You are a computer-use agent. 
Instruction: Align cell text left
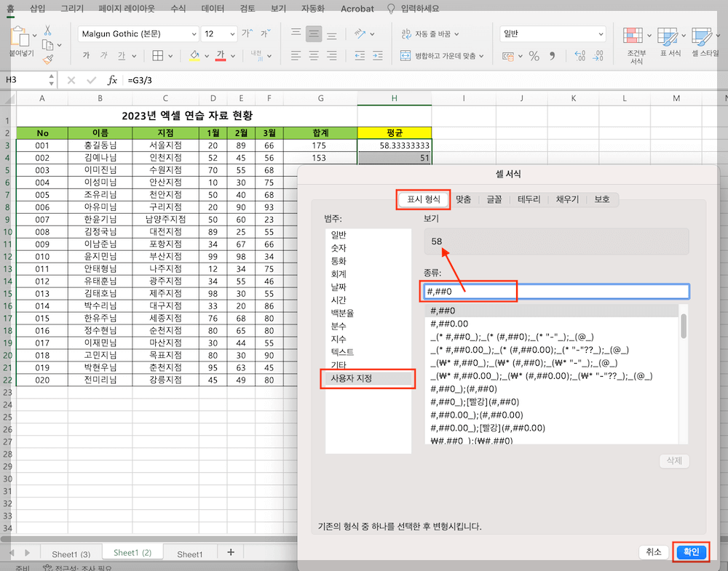click(x=296, y=56)
